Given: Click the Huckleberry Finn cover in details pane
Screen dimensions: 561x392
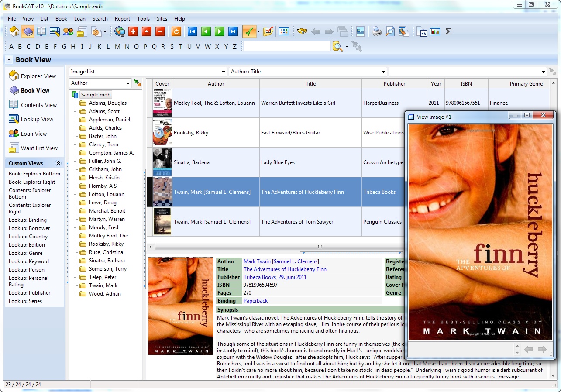Looking at the screenshot, I should click(x=181, y=306).
